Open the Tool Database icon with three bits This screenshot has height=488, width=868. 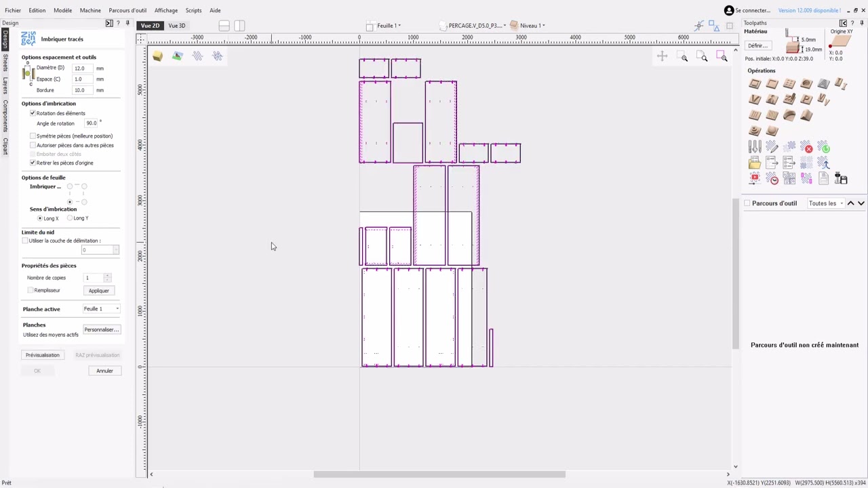click(x=755, y=147)
